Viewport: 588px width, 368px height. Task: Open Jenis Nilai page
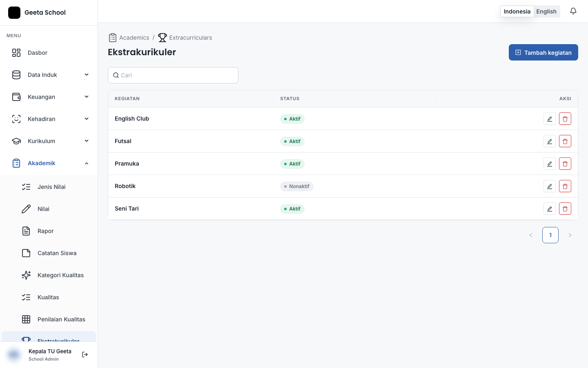[x=49, y=187]
